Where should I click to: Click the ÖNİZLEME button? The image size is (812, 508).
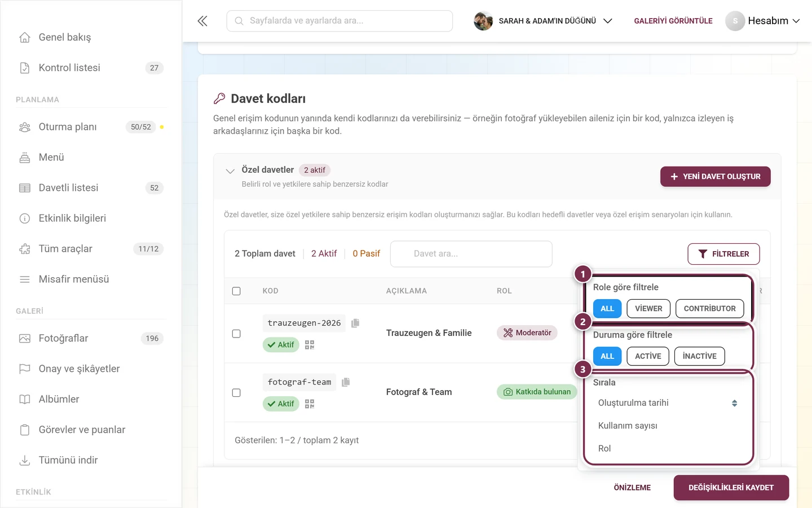[632, 488]
